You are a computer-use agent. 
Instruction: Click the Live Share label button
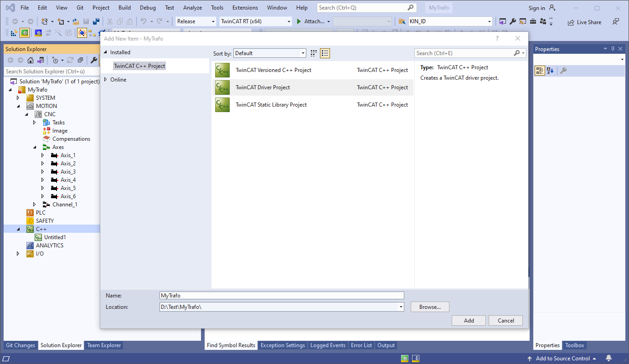589,22
